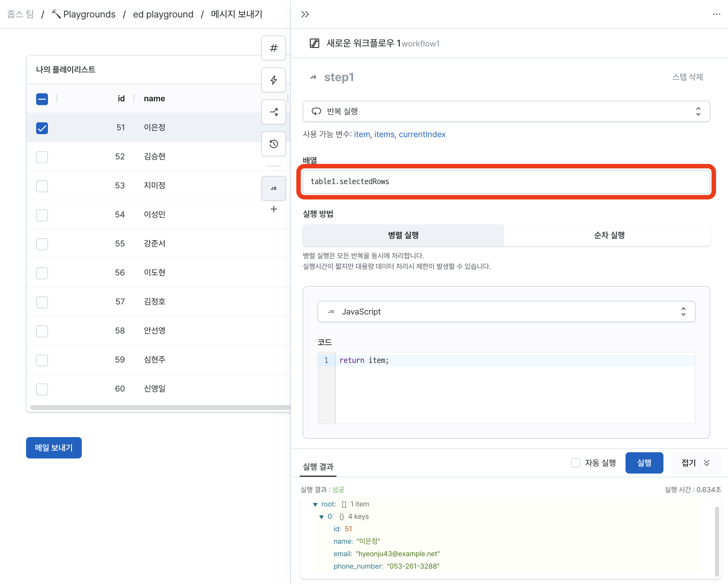Click the name column header
The width and height of the screenshot is (728, 584).
154,99
